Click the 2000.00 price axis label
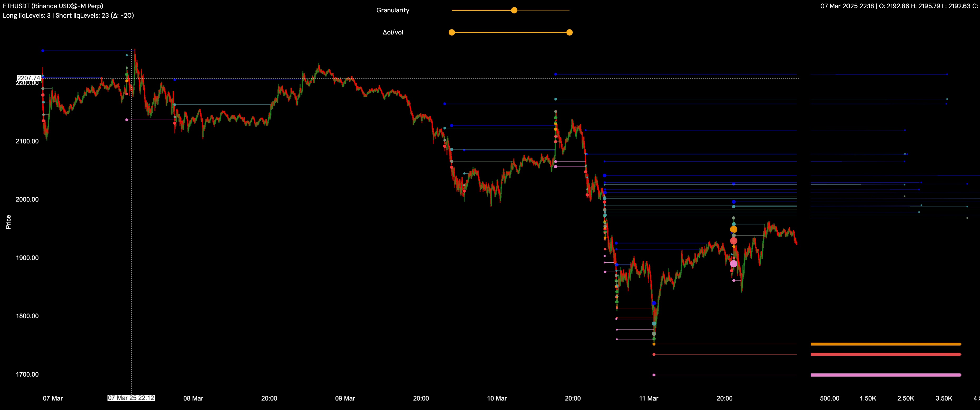 pyautogui.click(x=27, y=199)
